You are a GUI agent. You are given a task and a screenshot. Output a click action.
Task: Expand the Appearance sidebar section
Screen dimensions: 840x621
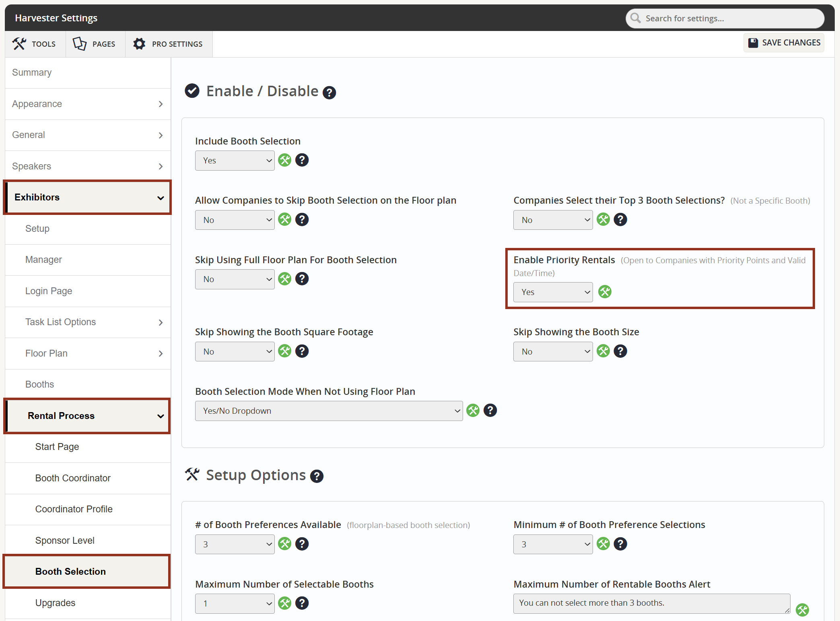click(88, 104)
